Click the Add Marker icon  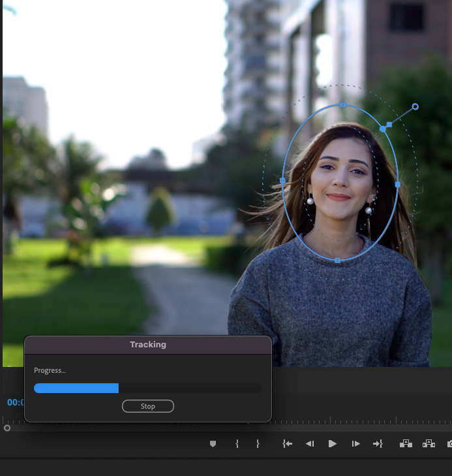[213, 444]
